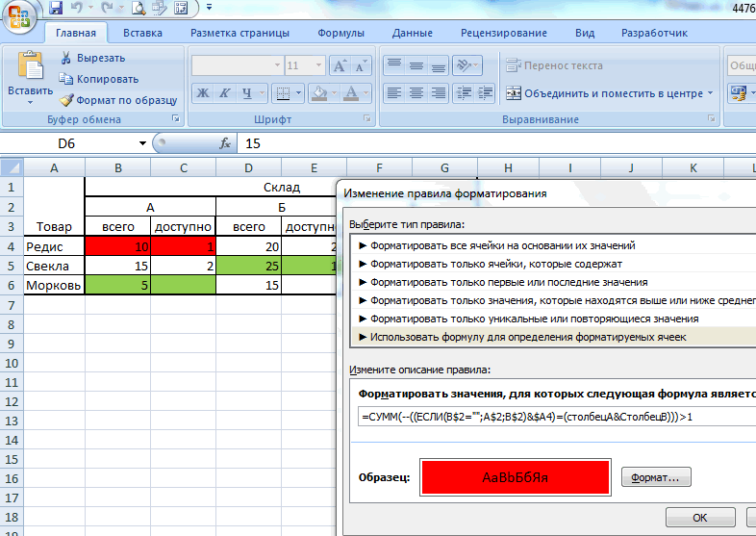This screenshot has width=756, height=536.
Task: Click the Select All corner of the sheet
Action: point(12,167)
